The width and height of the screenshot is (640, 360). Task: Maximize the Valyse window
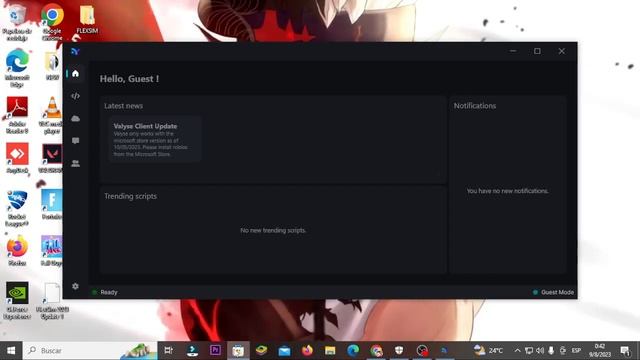coord(537,51)
